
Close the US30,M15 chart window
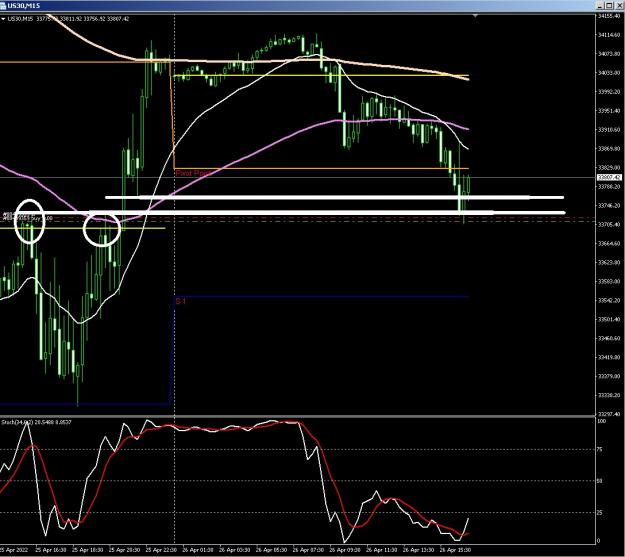(619, 5)
